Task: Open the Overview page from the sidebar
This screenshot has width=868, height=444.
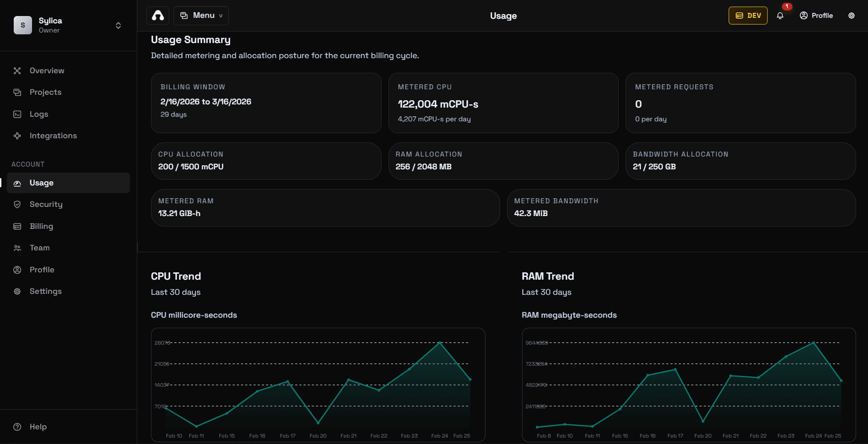Action: tap(17, 70)
